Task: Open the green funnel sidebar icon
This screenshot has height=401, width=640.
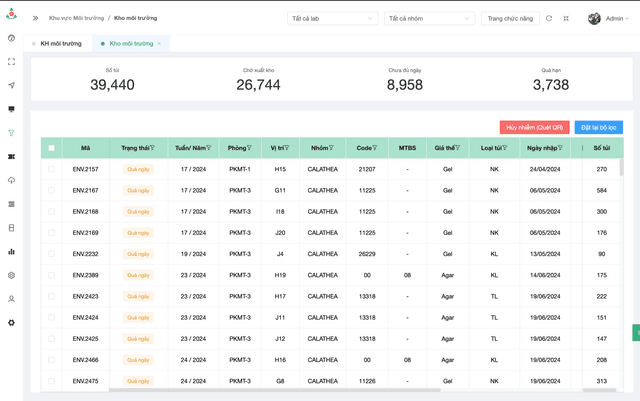Action: tap(11, 133)
